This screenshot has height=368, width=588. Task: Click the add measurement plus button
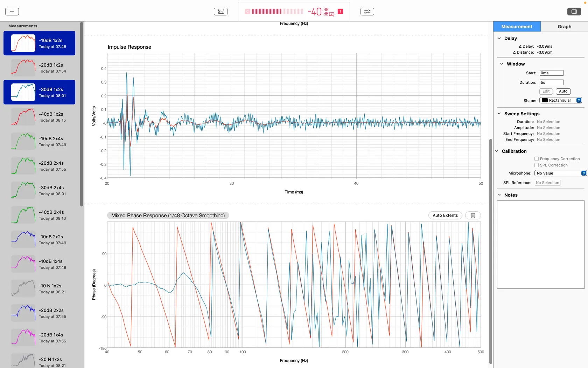click(12, 12)
